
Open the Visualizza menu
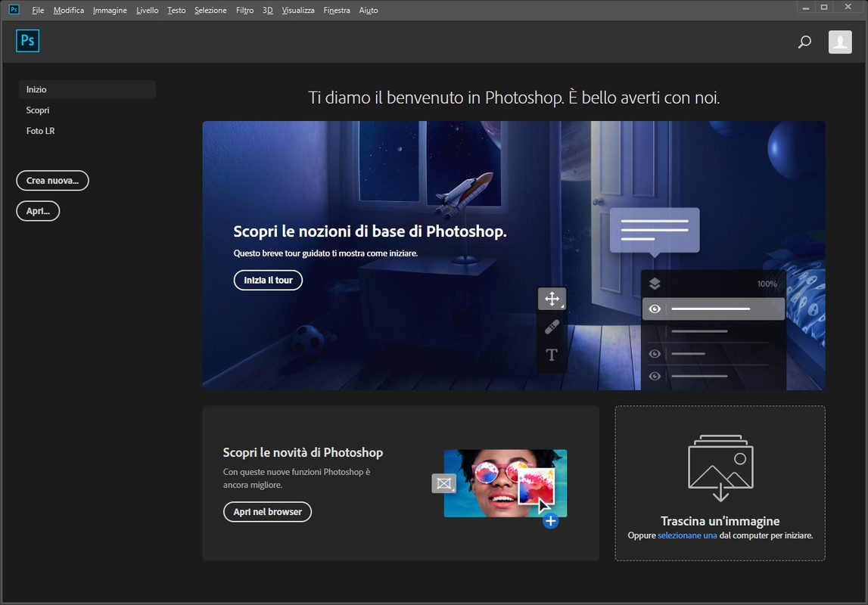(x=298, y=10)
